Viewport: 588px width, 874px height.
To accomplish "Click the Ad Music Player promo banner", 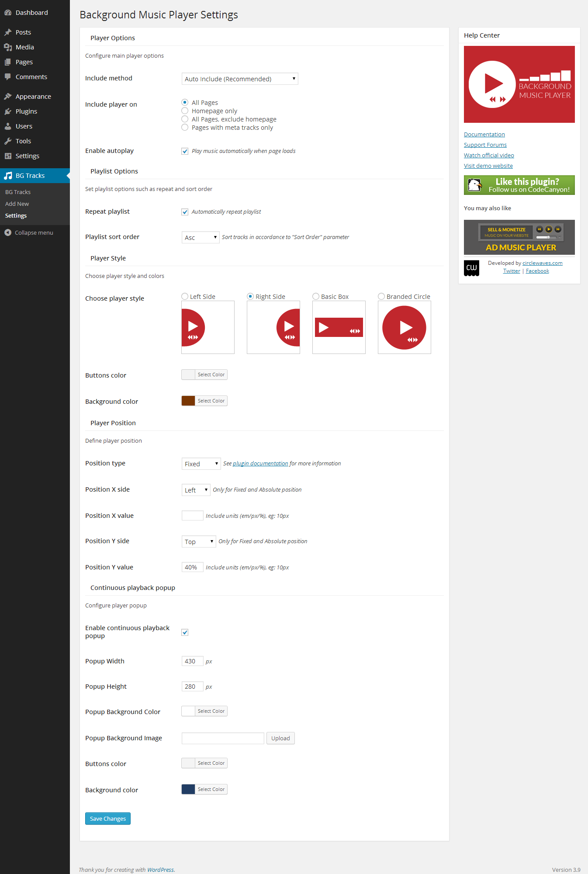I will pos(519,237).
